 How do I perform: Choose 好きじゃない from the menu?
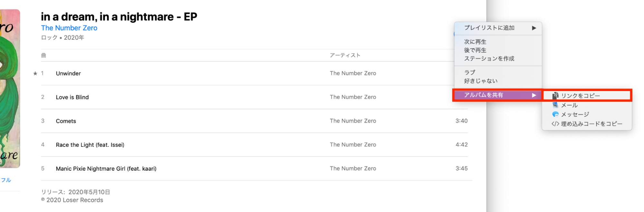click(x=481, y=81)
